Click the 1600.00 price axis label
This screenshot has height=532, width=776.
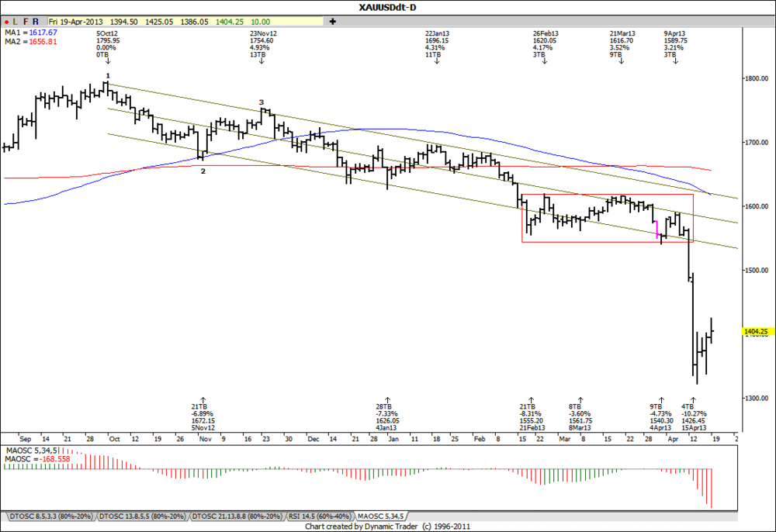click(757, 206)
